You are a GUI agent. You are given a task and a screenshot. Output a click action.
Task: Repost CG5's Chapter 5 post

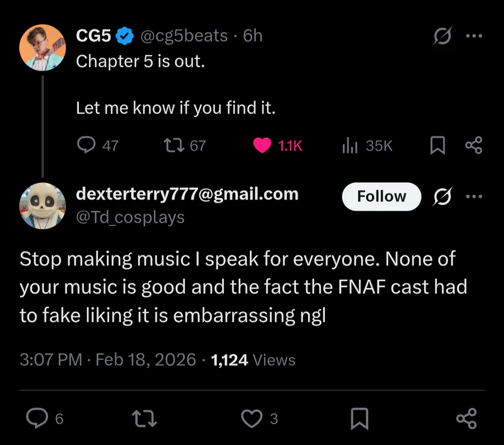pos(170,146)
